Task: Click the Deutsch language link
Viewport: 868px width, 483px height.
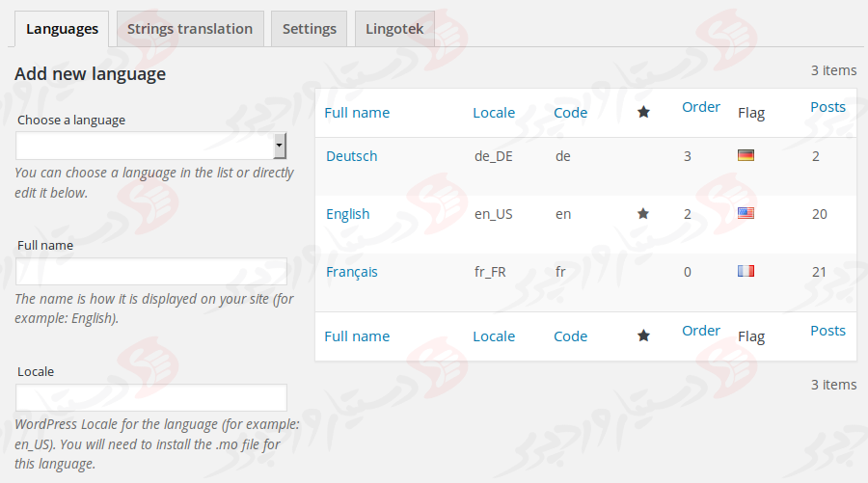Action: 351,156
